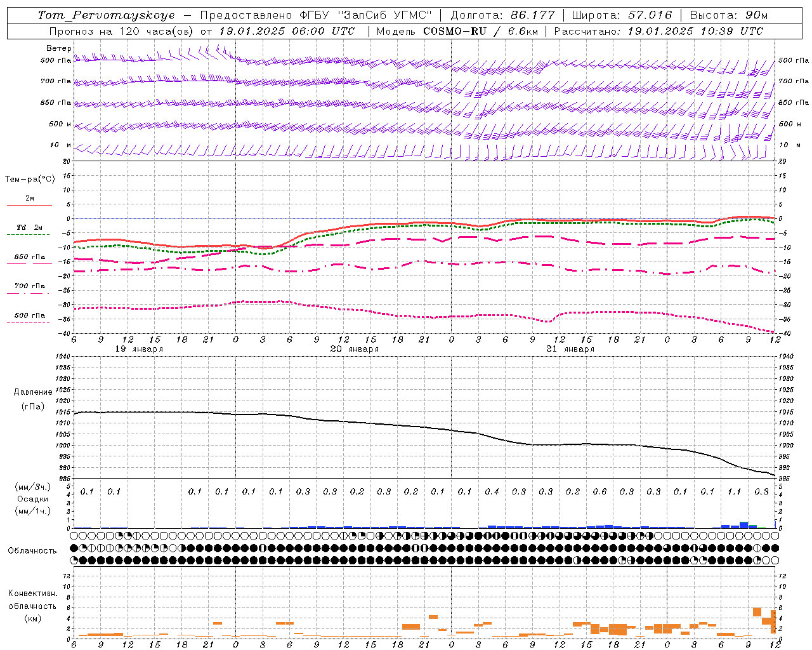Click the solid red 2м legend line sample
This screenshot has height=650, width=812.
[x=29, y=205]
